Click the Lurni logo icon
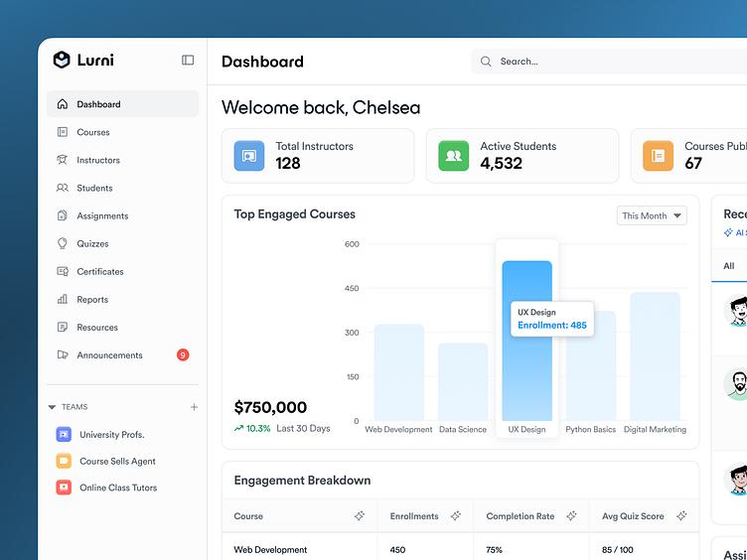The width and height of the screenshot is (747, 560). [62, 60]
